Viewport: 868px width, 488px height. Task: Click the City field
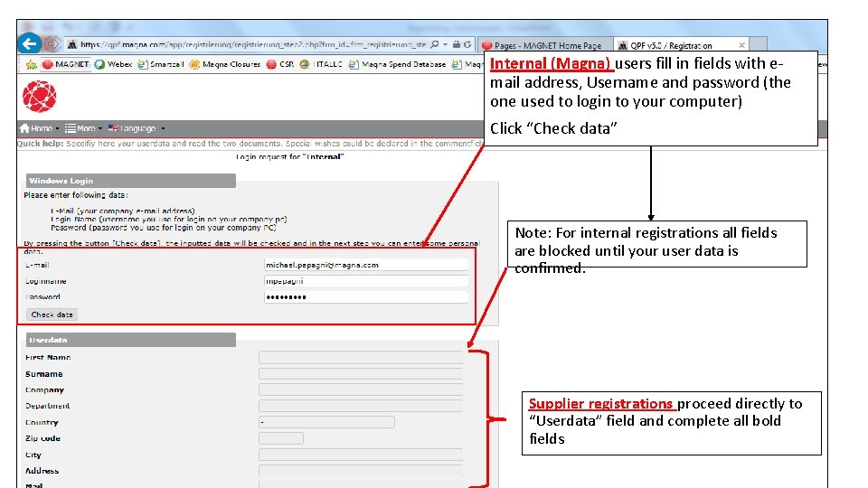(x=361, y=455)
